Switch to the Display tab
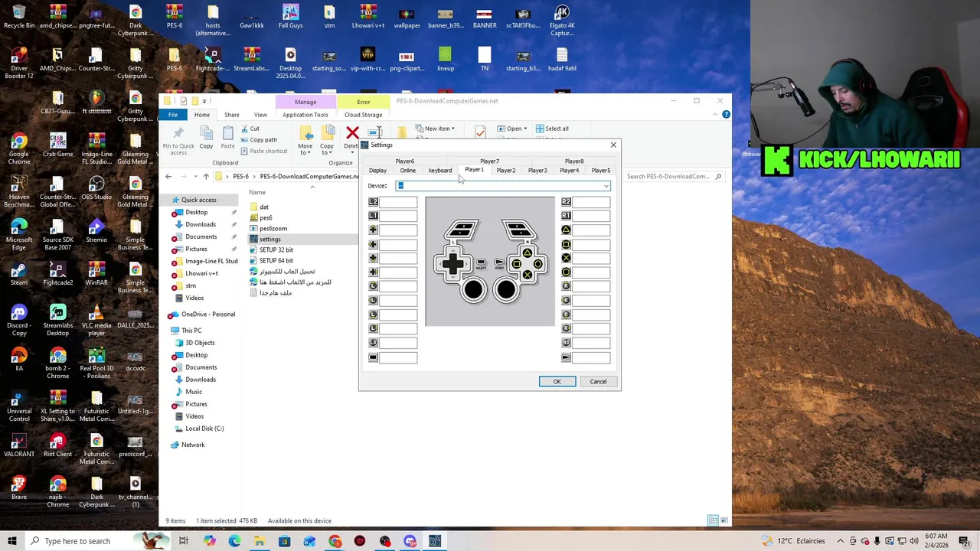Viewport: 980px width, 551px height. point(377,171)
